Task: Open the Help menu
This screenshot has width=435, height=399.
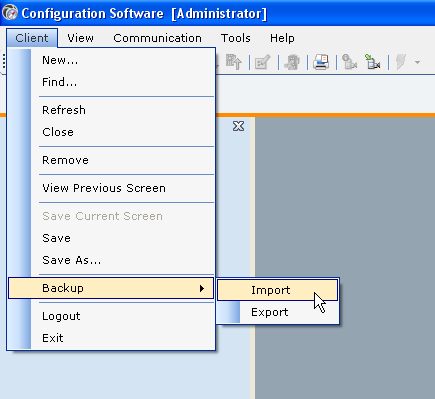Action: (x=282, y=38)
